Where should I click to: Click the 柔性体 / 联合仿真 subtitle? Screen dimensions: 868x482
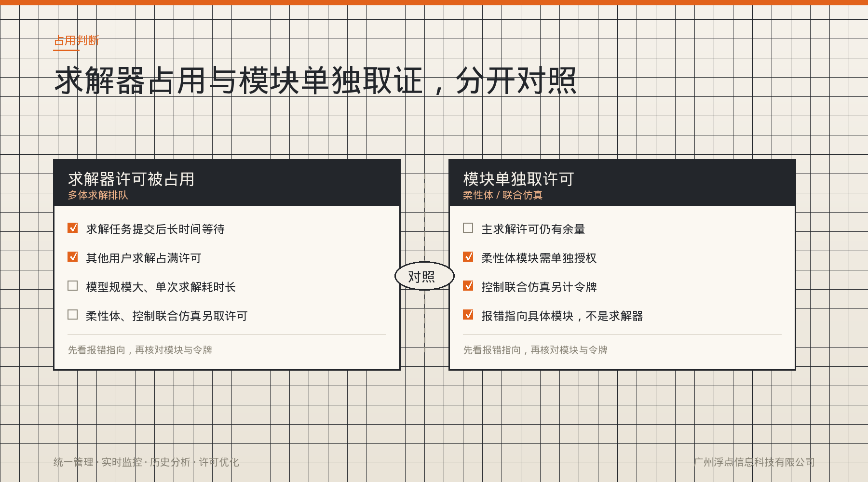503,195
